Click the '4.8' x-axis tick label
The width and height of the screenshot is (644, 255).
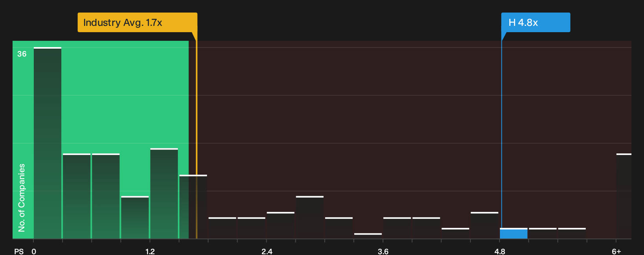click(x=500, y=251)
